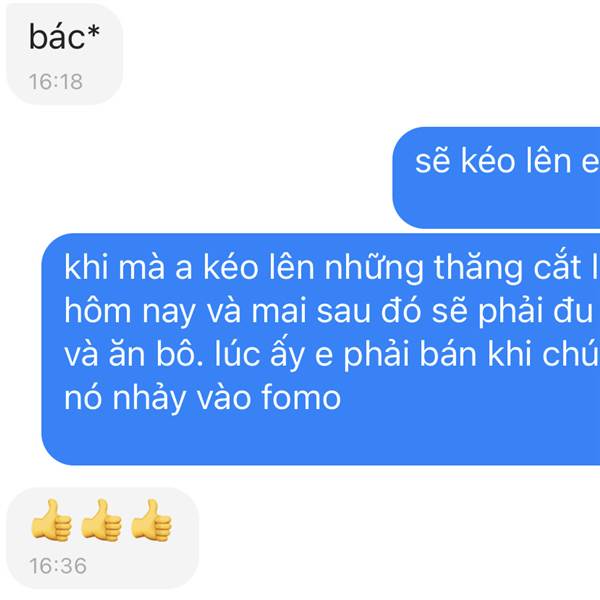
Task: Click the word "thằng" in the long message
Action: (x=478, y=268)
